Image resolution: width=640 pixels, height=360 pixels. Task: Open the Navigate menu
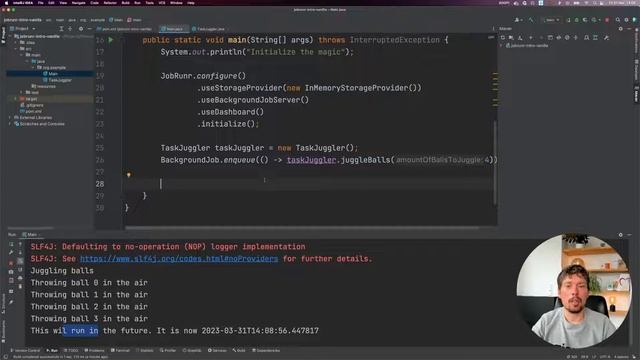[78, 3]
